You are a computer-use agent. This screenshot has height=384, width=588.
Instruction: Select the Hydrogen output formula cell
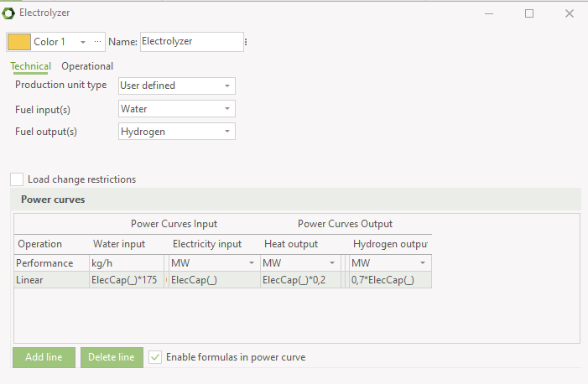click(x=390, y=280)
